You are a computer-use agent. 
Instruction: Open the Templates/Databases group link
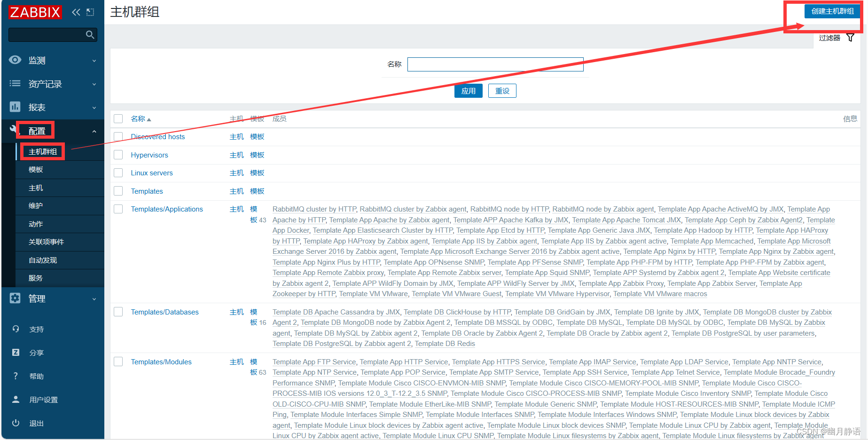[165, 312]
